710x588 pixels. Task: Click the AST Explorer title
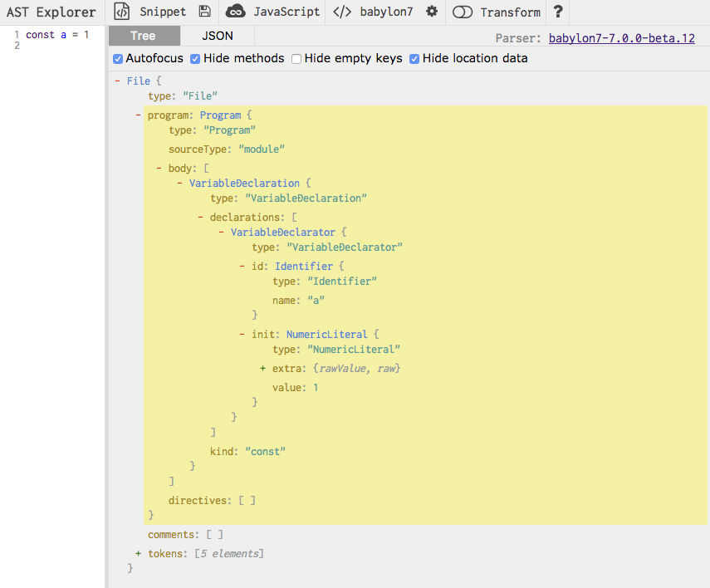51,12
